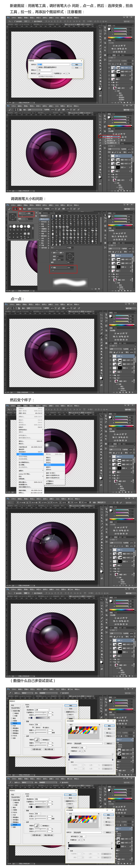Open the brush preset picker in the options bar
This screenshot has width=140, height=868.
pos(15,209)
